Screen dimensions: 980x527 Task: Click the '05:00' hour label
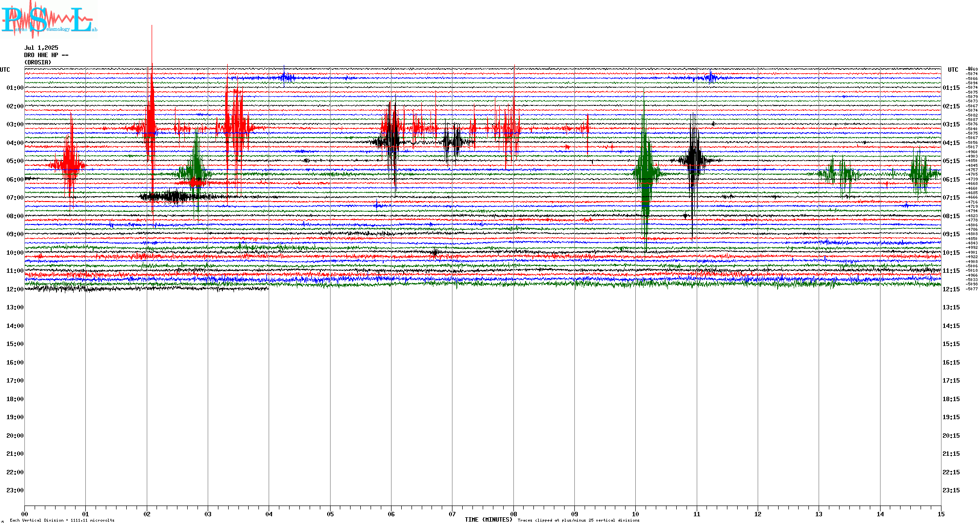(x=15, y=161)
